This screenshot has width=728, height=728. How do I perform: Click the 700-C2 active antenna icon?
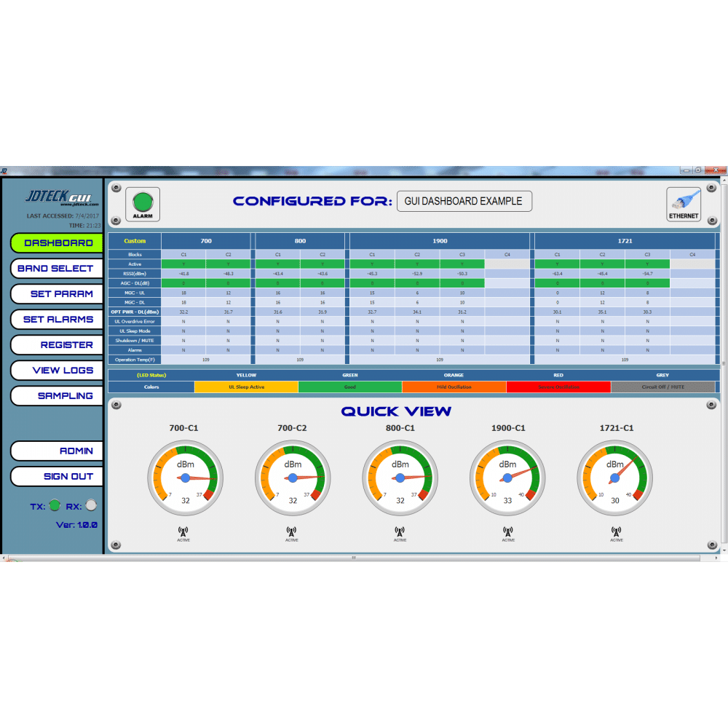292,533
